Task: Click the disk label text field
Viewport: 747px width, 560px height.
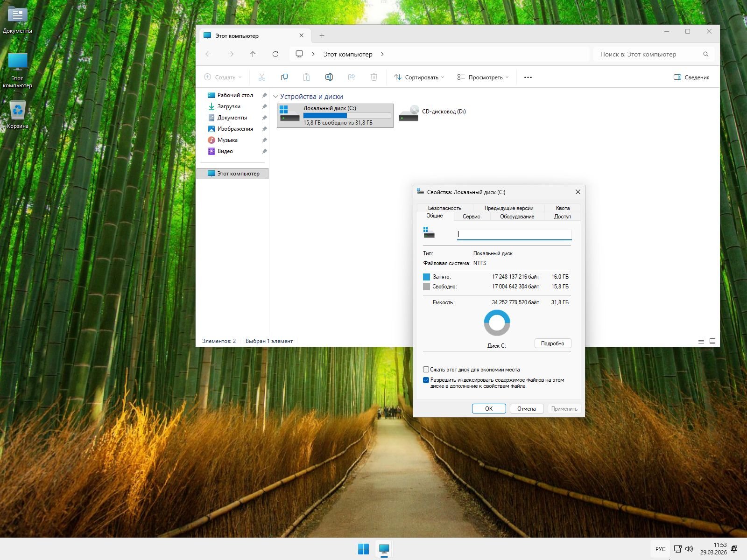Action: pos(514,234)
